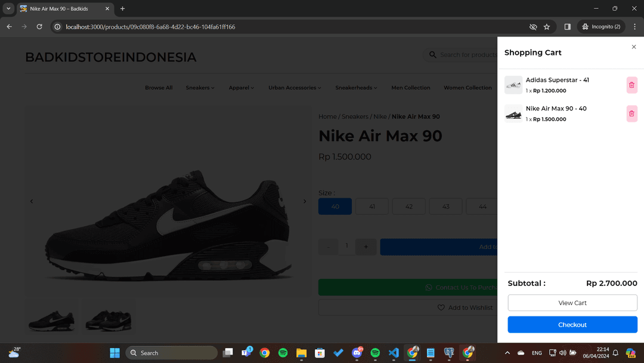
Task: Open the tab search dropdown arrow
Action: coord(8,8)
